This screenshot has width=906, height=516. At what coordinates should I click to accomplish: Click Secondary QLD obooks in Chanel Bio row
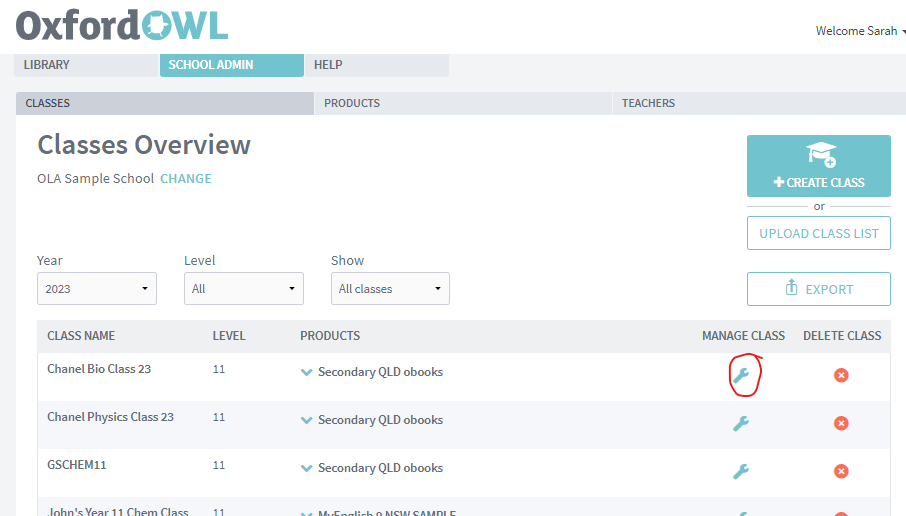[x=380, y=372]
